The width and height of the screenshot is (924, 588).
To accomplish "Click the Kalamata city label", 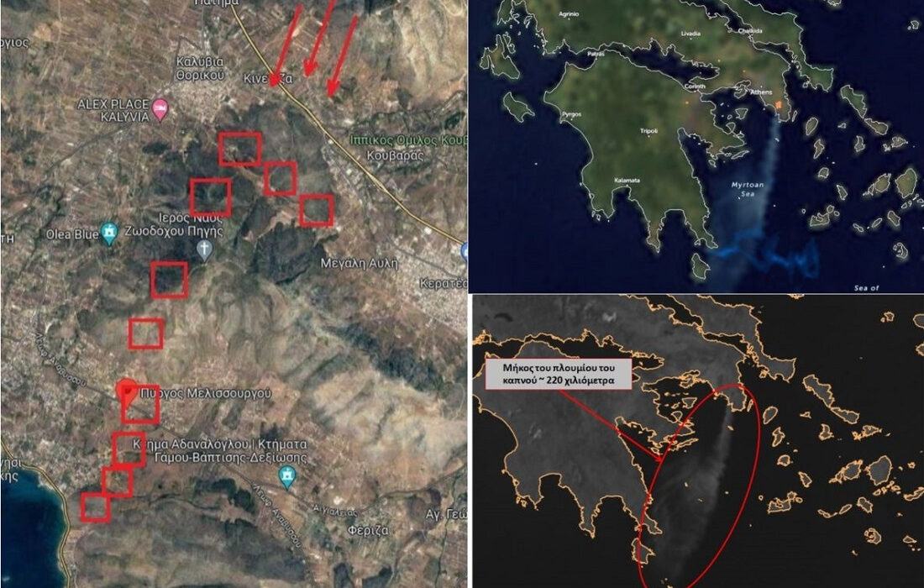I will 627,181.
